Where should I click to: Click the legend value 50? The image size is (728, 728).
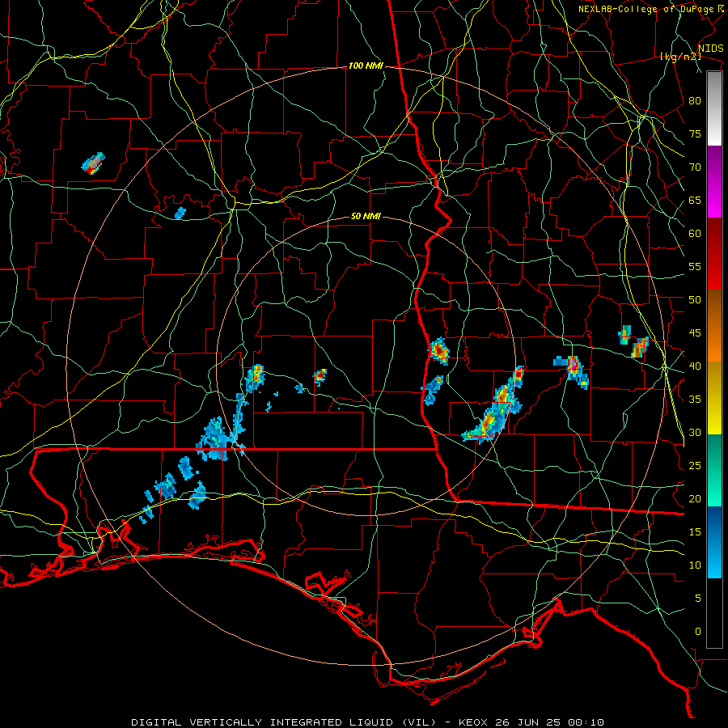(x=695, y=300)
